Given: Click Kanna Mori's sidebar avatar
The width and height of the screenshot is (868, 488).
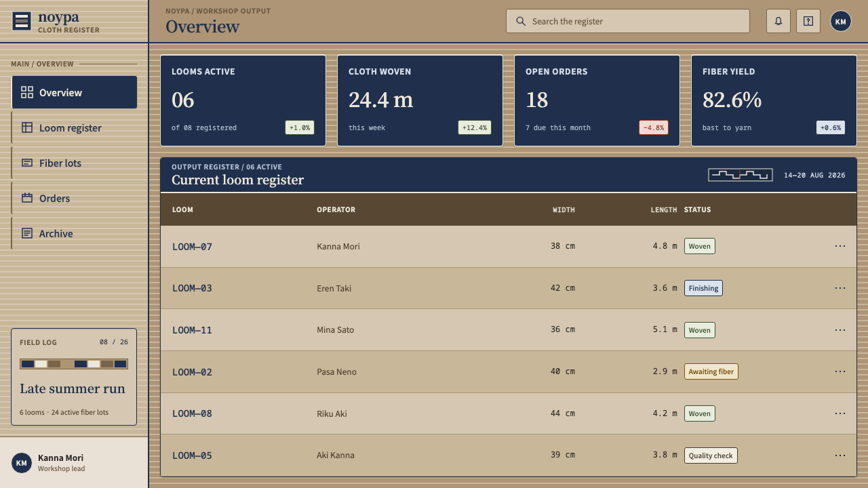Looking at the screenshot, I should coord(22,463).
